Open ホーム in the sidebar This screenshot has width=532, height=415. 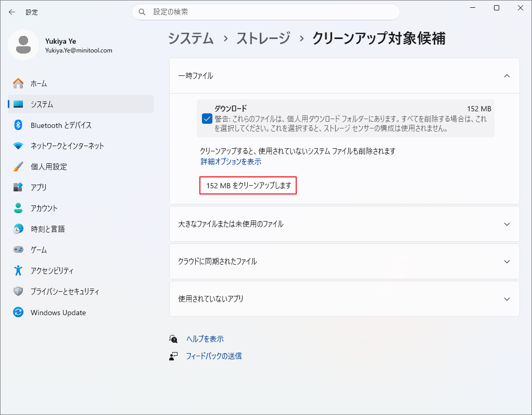point(81,83)
